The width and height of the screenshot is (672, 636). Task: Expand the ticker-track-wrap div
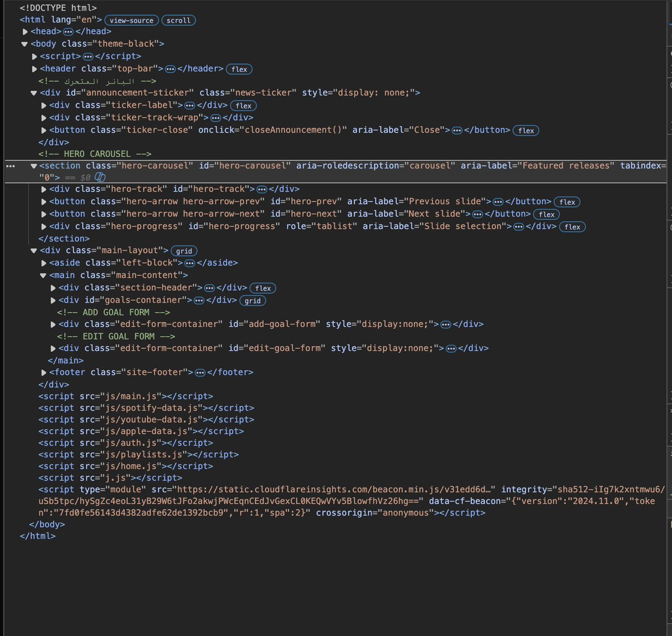pos(44,118)
